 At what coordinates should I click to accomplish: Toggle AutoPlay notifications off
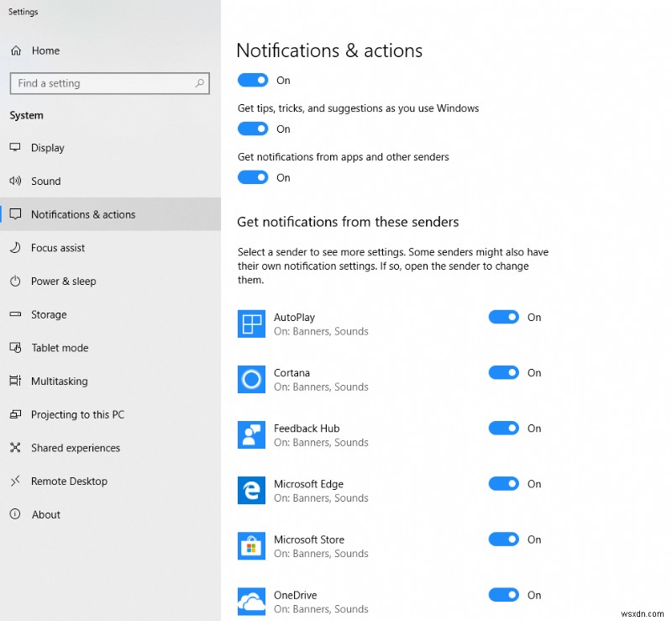tap(503, 317)
